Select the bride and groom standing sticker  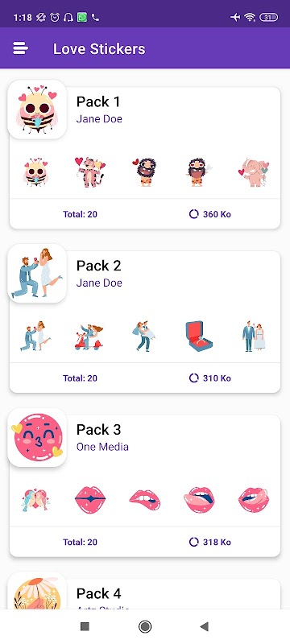point(254,336)
